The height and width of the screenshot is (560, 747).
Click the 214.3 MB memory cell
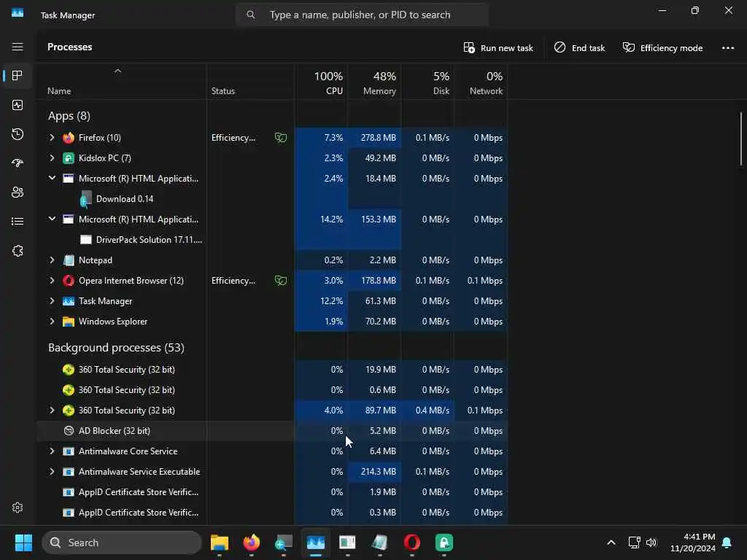374,472
